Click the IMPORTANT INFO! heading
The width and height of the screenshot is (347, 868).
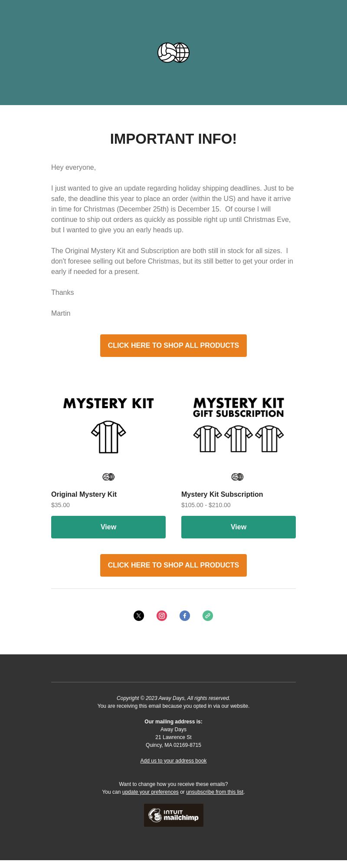pos(173,139)
